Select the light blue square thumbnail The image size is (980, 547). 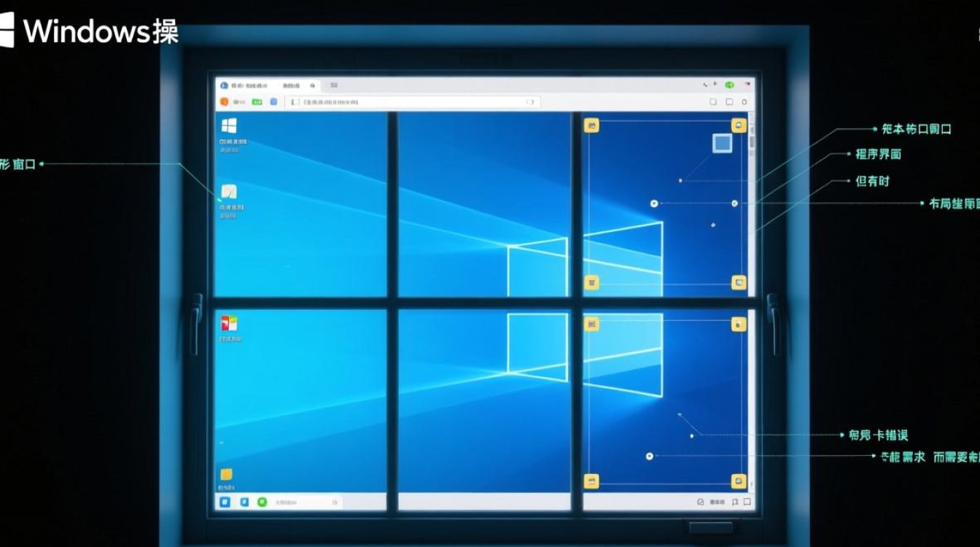(722, 144)
